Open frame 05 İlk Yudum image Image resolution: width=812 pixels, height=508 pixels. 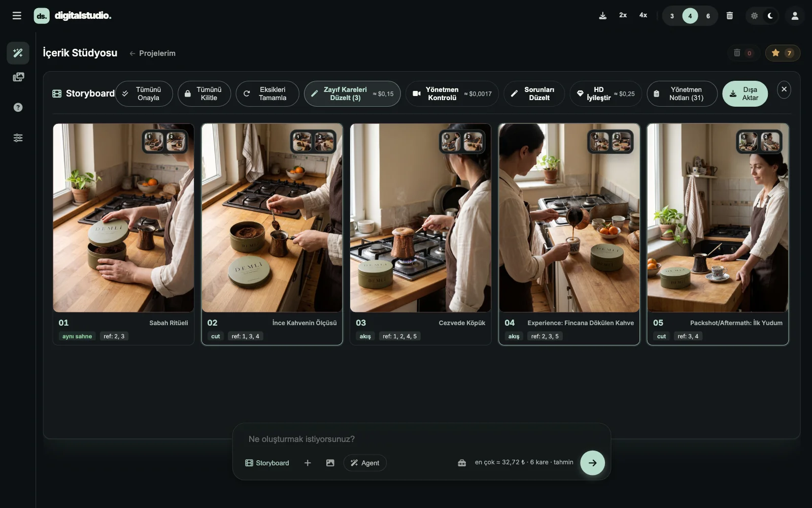pos(718,217)
